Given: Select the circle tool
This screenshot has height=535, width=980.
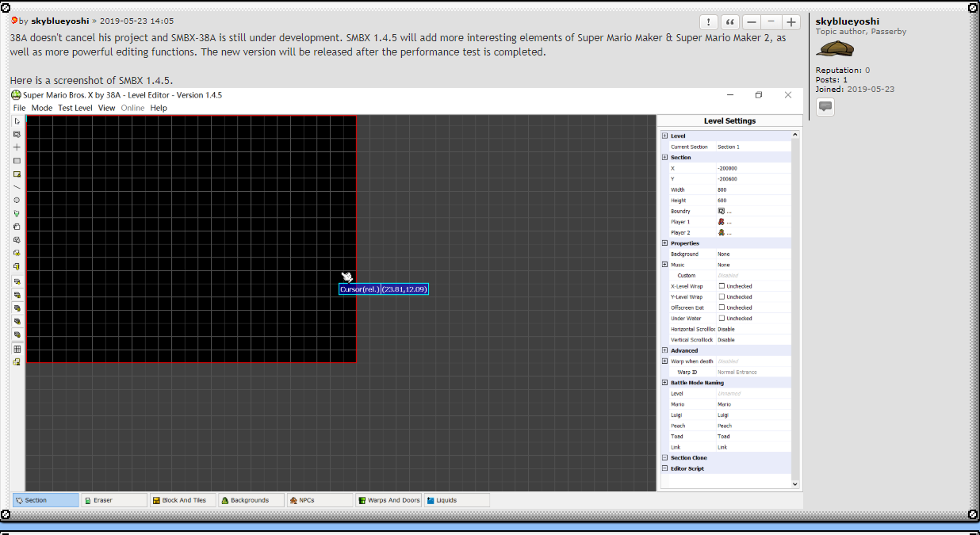Looking at the screenshot, I should coord(17,201).
